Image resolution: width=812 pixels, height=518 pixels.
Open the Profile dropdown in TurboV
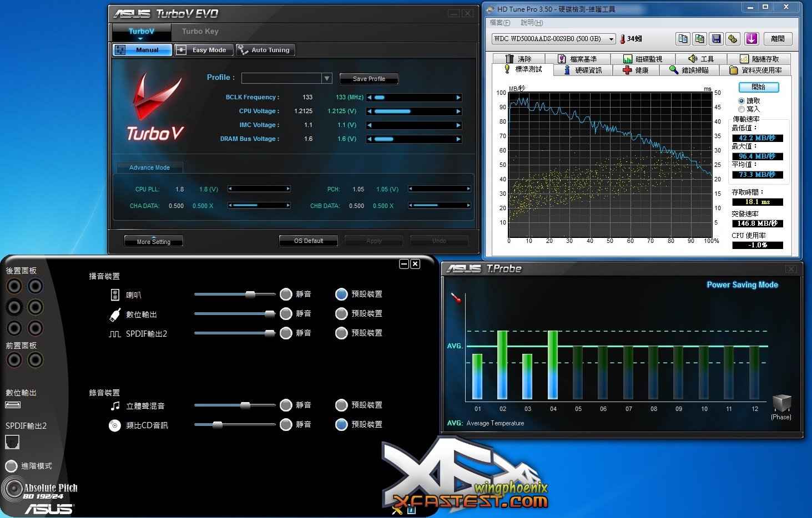coord(327,78)
